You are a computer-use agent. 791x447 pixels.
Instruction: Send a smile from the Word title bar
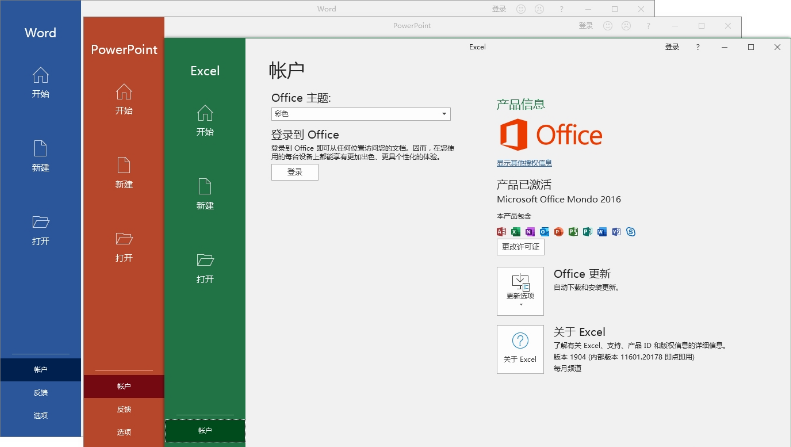tap(521, 9)
